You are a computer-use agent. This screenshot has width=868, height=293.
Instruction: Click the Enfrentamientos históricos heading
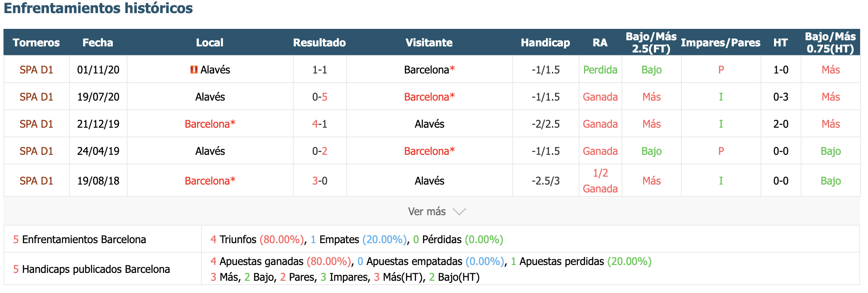pyautogui.click(x=98, y=8)
